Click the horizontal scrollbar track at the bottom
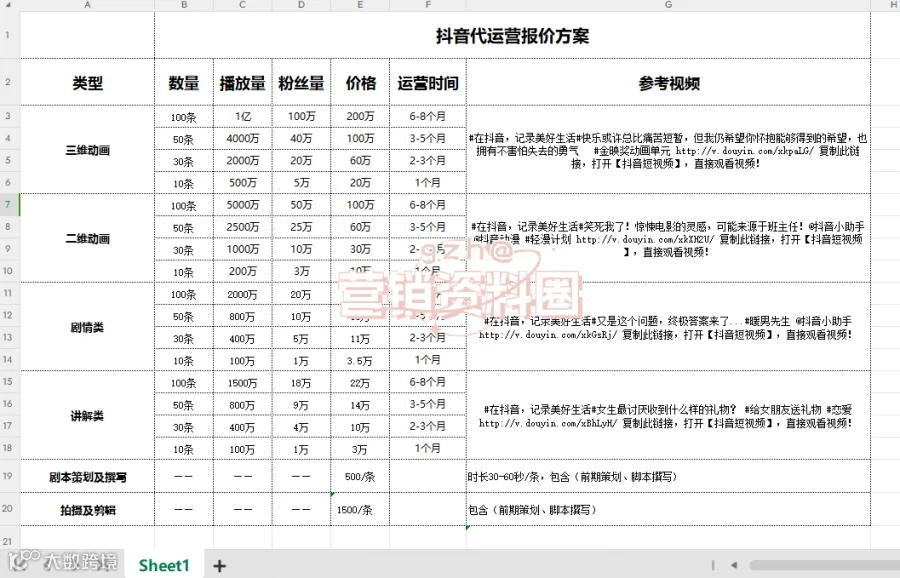900x578 pixels. 824,565
